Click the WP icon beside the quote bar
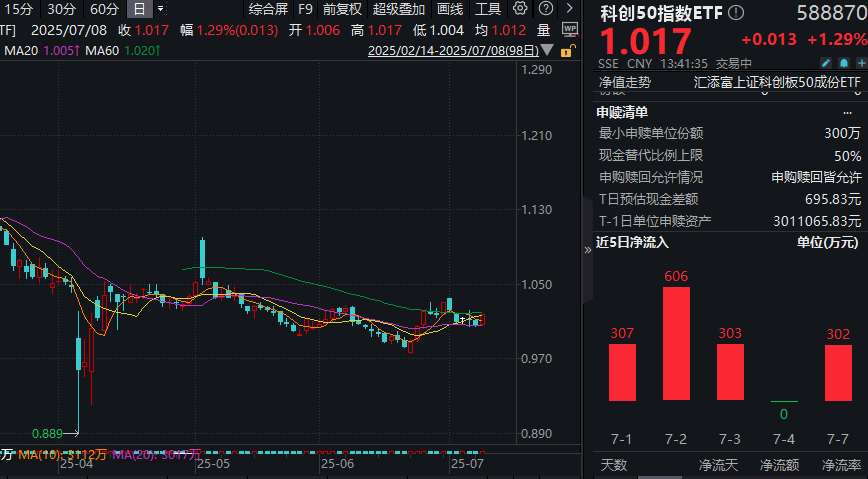The image size is (868, 479). (x=571, y=29)
